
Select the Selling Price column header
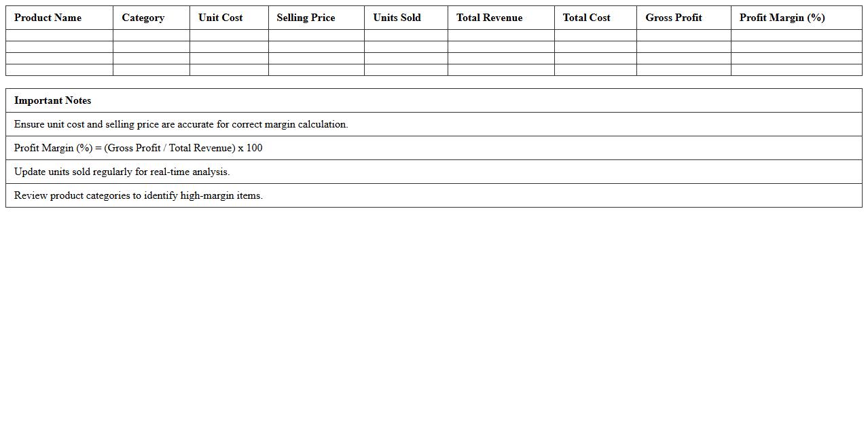[306, 18]
